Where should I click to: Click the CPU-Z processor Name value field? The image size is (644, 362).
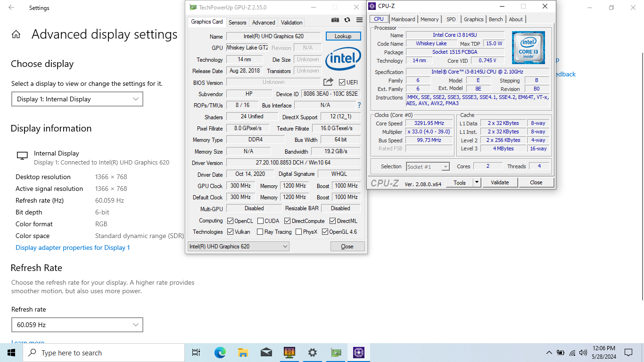tap(455, 35)
